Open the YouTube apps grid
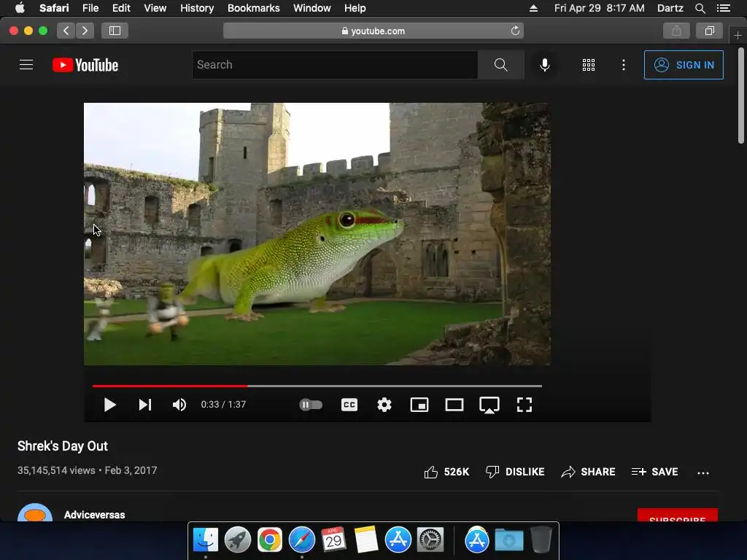Image resolution: width=747 pixels, height=560 pixels. [589, 65]
